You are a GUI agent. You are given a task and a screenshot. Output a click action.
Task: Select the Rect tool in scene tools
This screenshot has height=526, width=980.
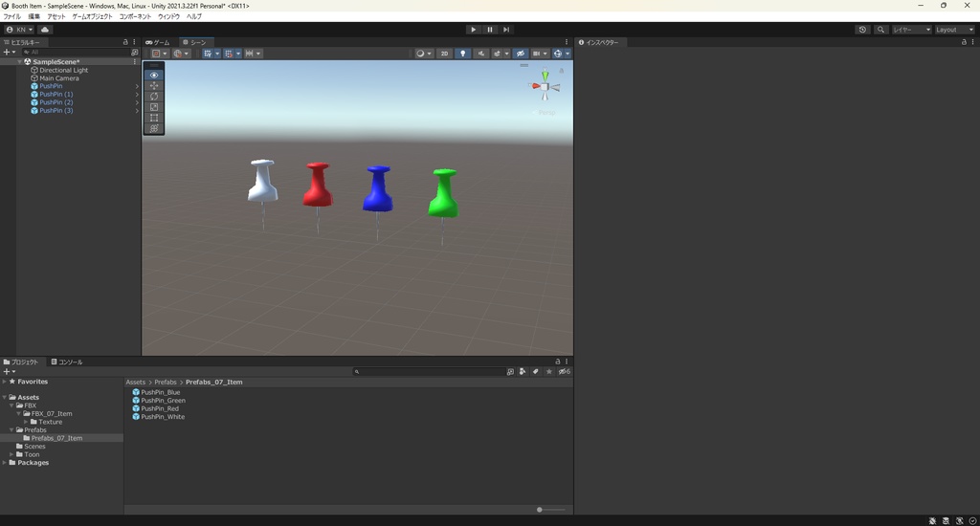coord(154,118)
